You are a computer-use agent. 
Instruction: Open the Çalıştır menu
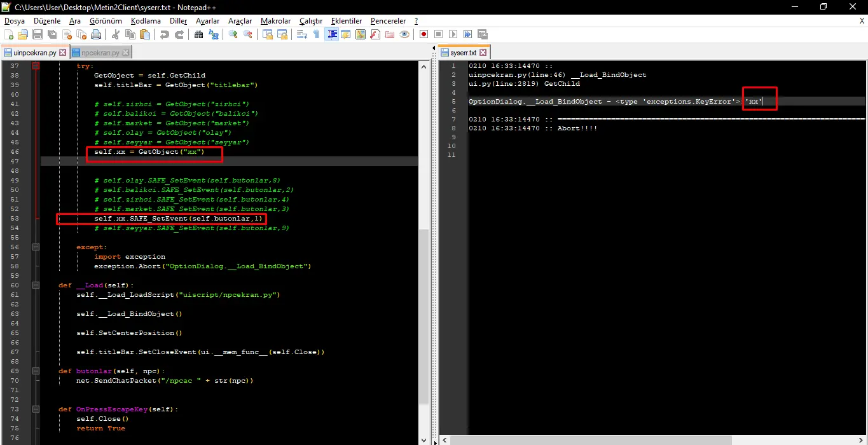pyautogui.click(x=311, y=21)
